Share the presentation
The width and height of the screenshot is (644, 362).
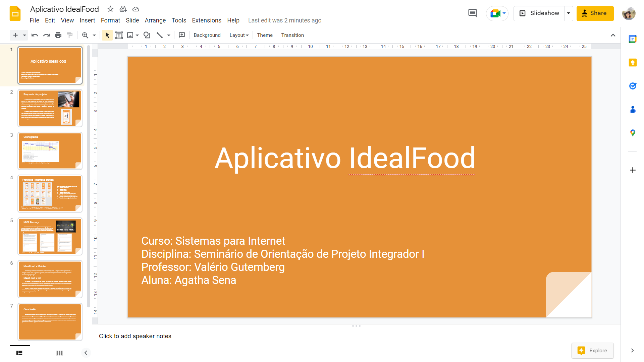tap(595, 13)
